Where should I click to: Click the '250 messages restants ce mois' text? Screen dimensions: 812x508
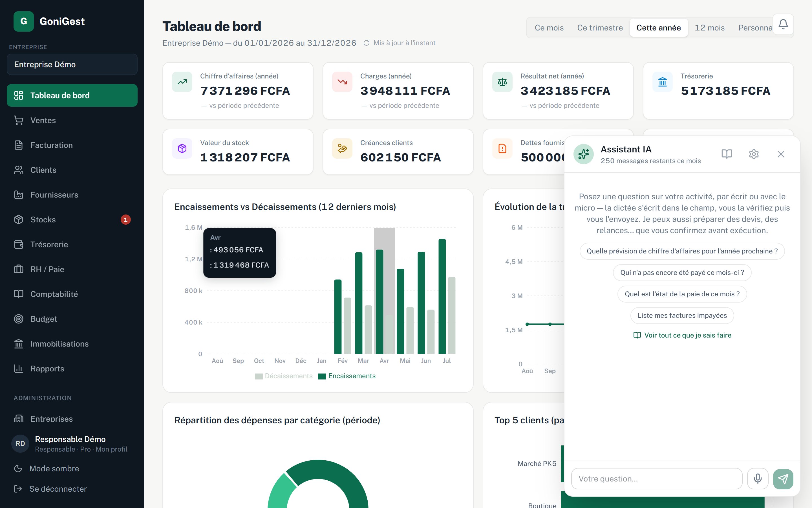[x=651, y=161]
